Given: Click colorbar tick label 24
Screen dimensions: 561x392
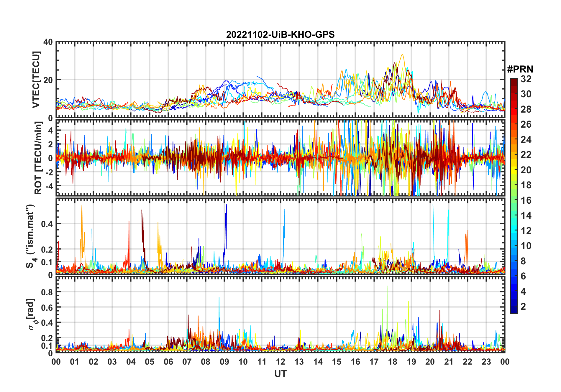Looking at the screenshot, I should point(526,139).
